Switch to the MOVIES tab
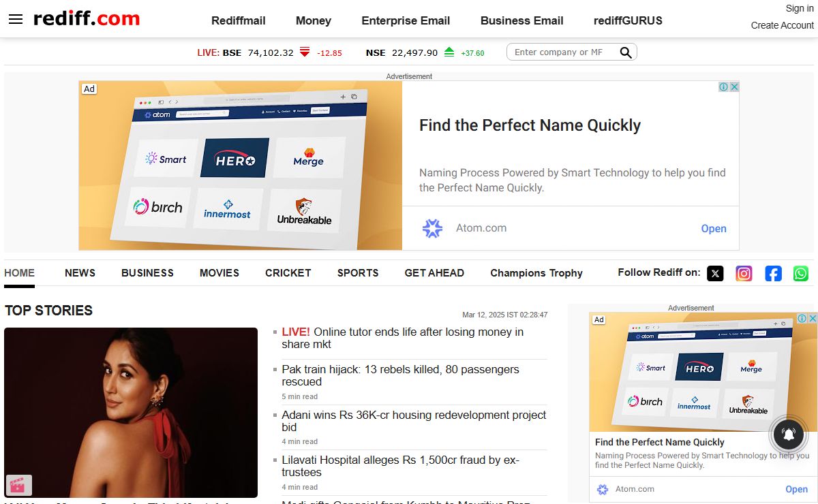The width and height of the screenshot is (818, 504). click(x=219, y=272)
